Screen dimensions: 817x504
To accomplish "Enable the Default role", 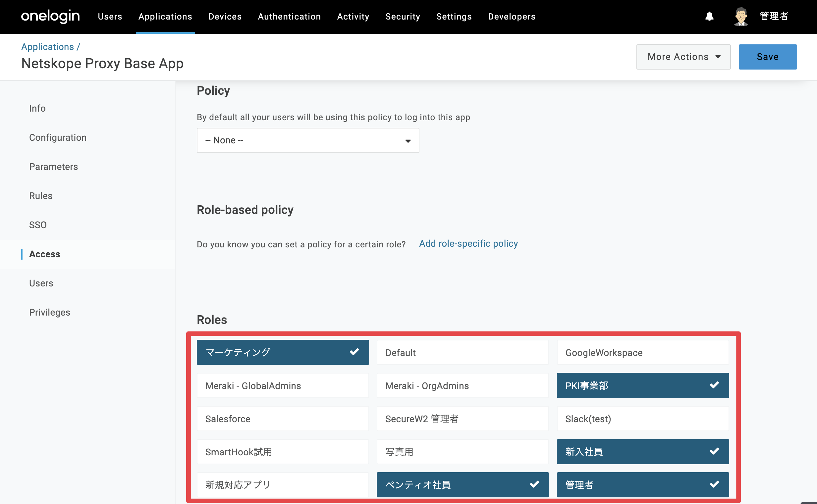I will pyautogui.click(x=463, y=352).
